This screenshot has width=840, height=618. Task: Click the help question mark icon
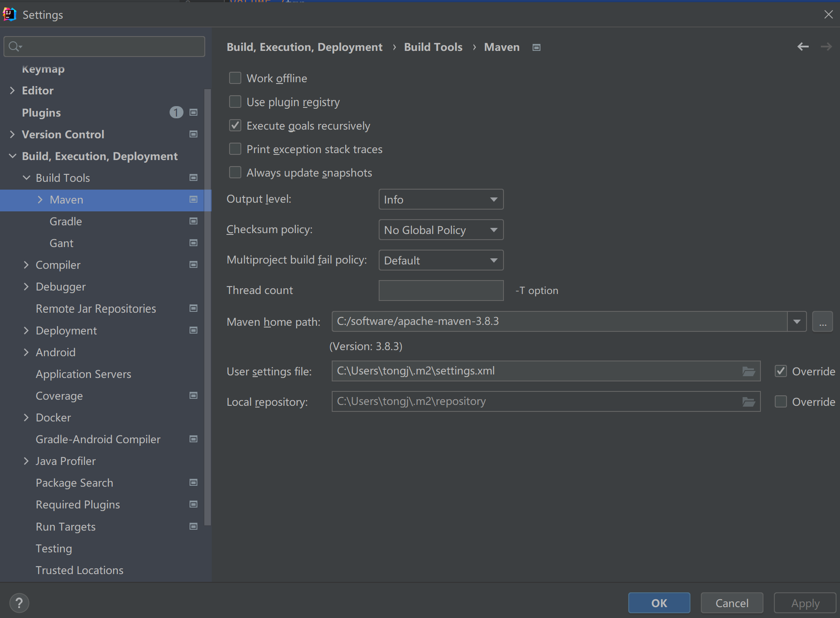(x=19, y=603)
